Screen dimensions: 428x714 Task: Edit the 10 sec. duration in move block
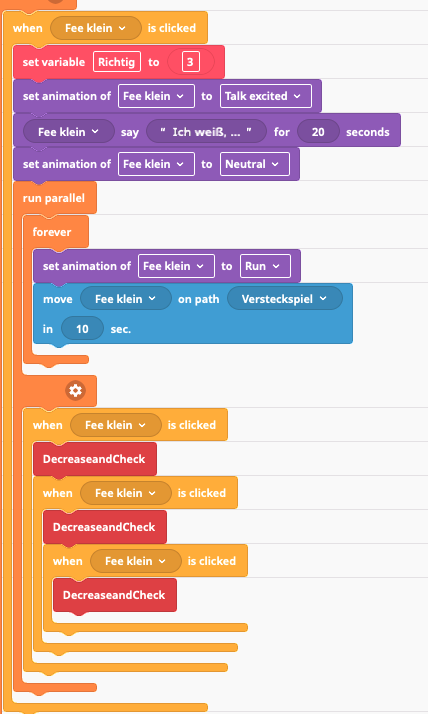click(82, 329)
